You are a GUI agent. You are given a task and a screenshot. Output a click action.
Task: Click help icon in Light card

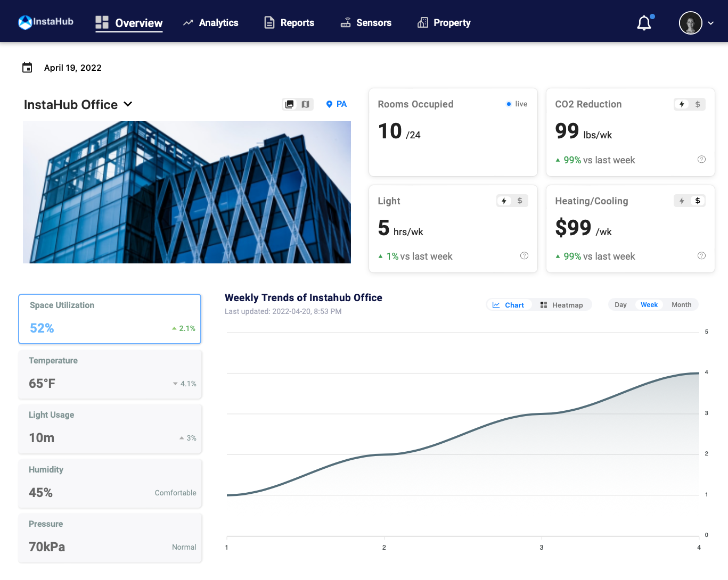(524, 256)
